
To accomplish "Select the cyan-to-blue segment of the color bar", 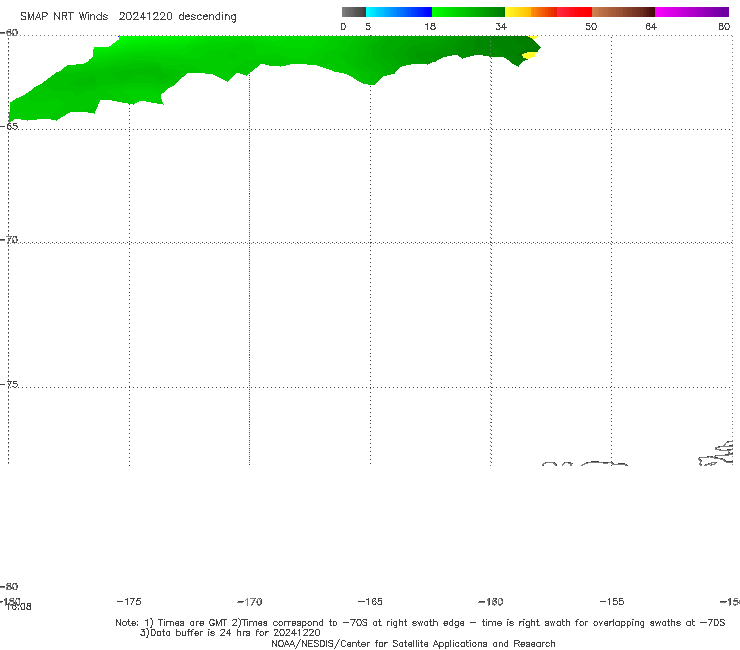I will pyautogui.click(x=399, y=12).
